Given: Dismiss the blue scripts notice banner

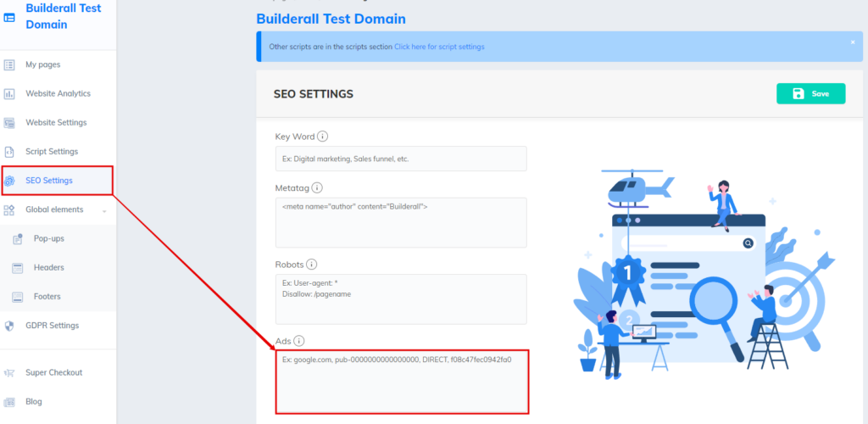Looking at the screenshot, I should (853, 42).
